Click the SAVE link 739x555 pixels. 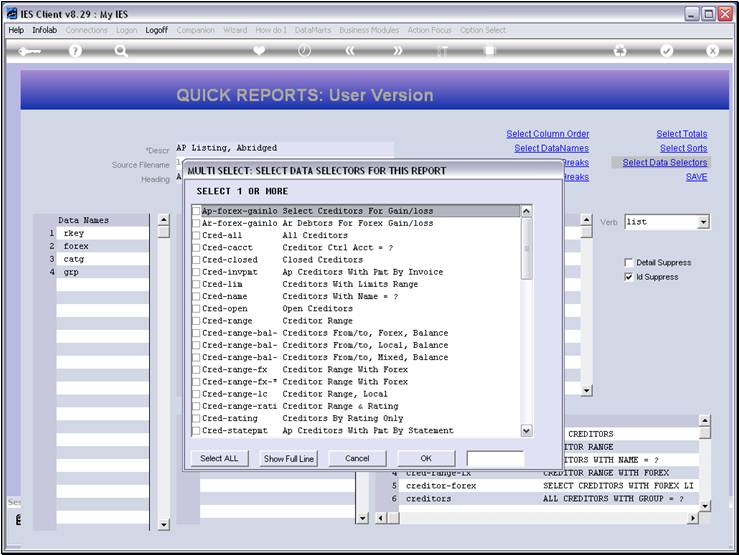pyautogui.click(x=696, y=177)
